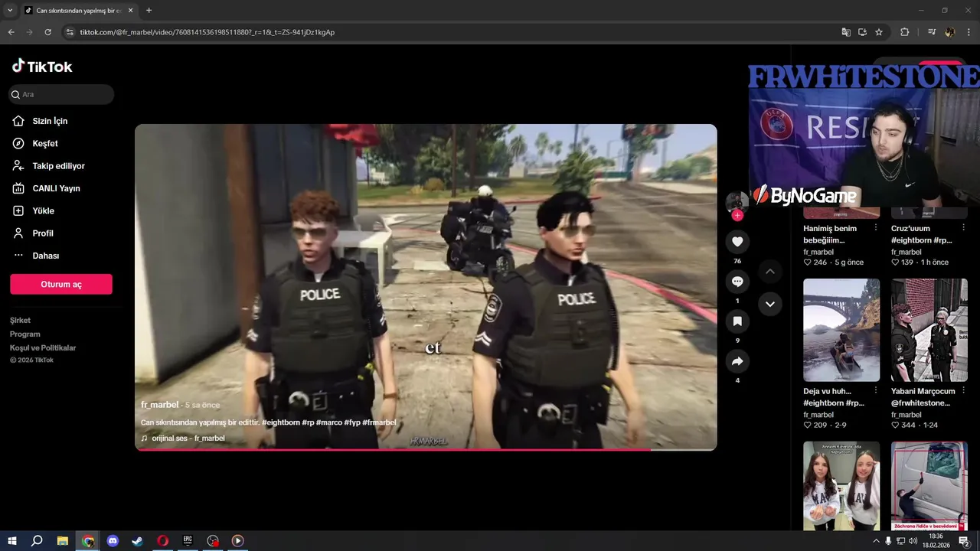Open Epic Games Launcher from taskbar
The image size is (980, 551).
(188, 540)
